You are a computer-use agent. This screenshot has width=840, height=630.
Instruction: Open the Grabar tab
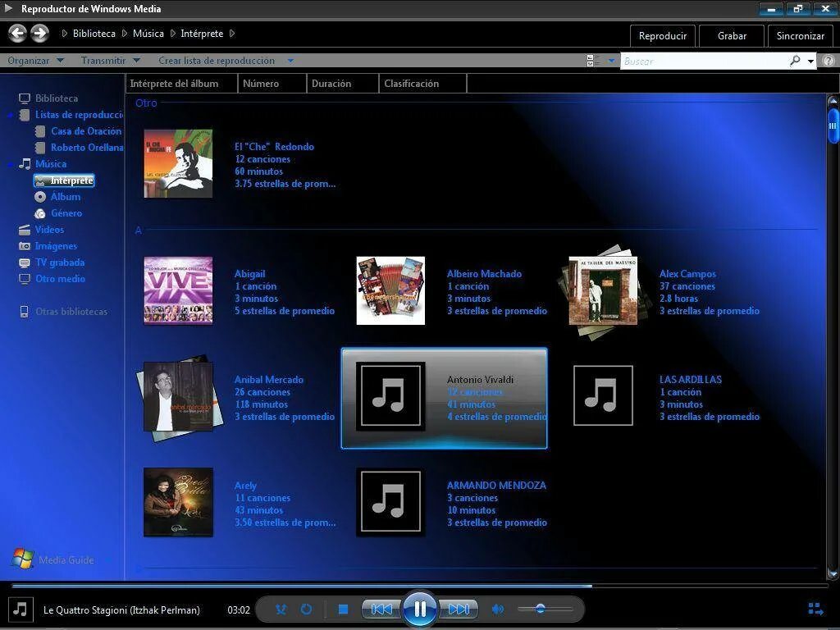[x=732, y=36]
